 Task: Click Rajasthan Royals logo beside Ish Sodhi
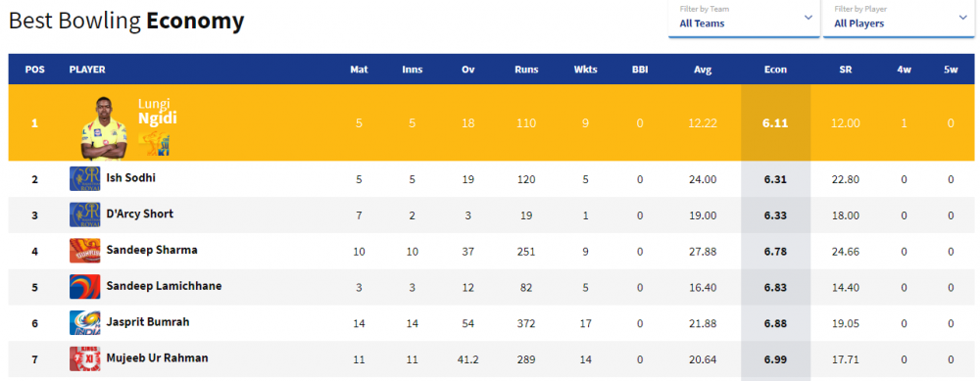pyautogui.click(x=84, y=179)
